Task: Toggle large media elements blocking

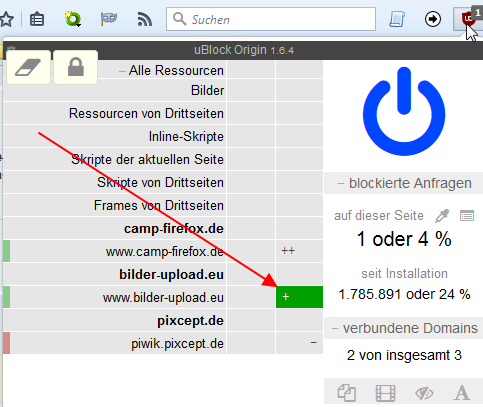Action: point(385,393)
